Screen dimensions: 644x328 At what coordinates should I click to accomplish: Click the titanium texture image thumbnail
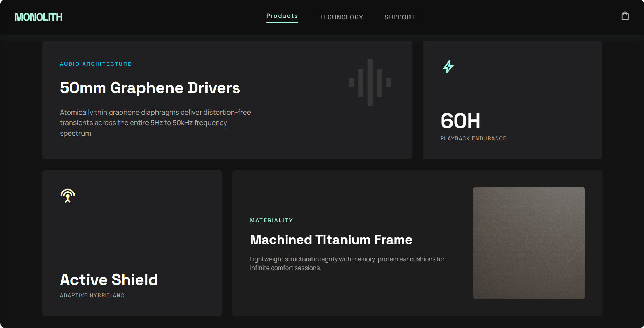[x=529, y=243]
